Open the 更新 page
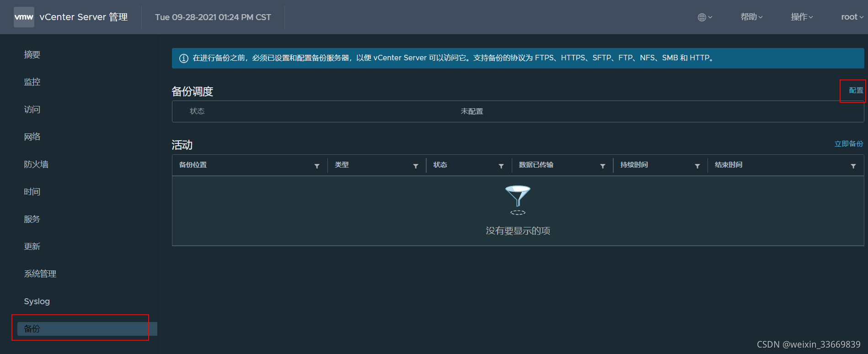 pyautogui.click(x=32, y=246)
